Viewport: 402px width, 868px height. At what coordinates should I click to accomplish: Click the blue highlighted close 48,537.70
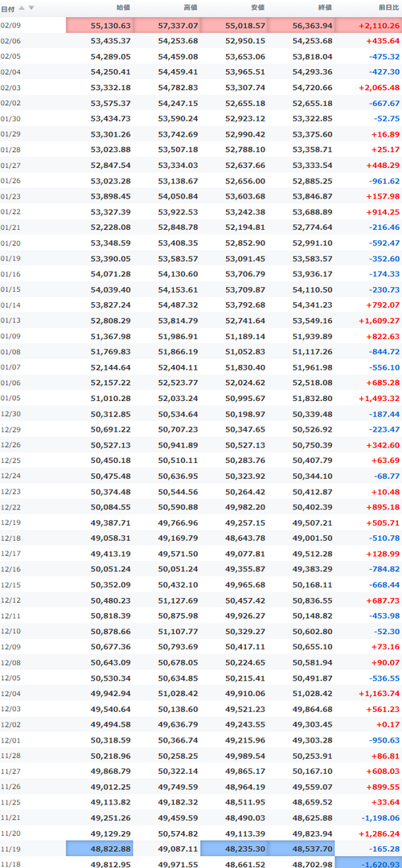pos(301,848)
